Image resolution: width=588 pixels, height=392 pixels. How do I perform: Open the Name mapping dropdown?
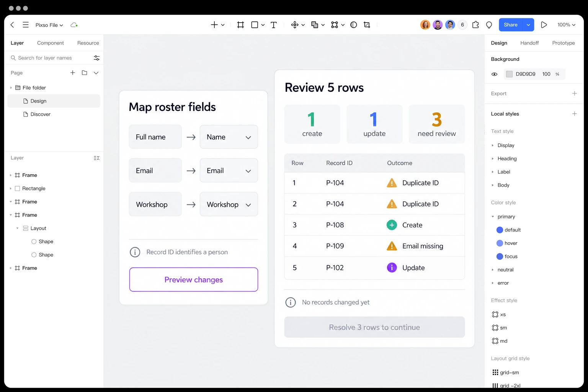[x=229, y=137]
